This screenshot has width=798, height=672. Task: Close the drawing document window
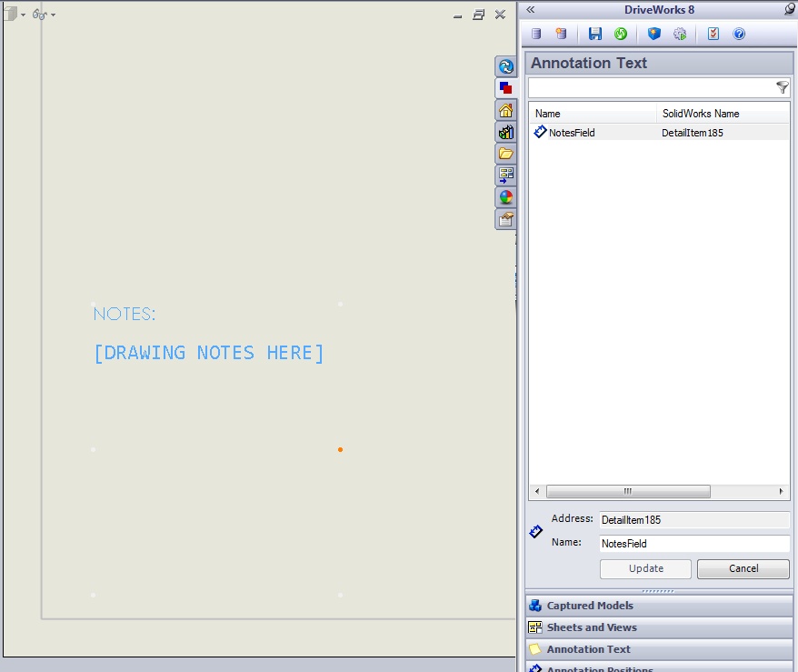[x=500, y=15]
